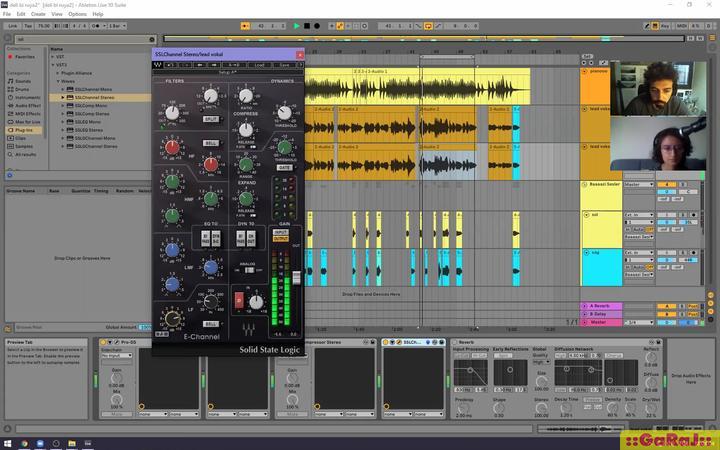The image size is (720, 450).
Task: Open File Explorer from the taskbar
Action: tap(72, 444)
